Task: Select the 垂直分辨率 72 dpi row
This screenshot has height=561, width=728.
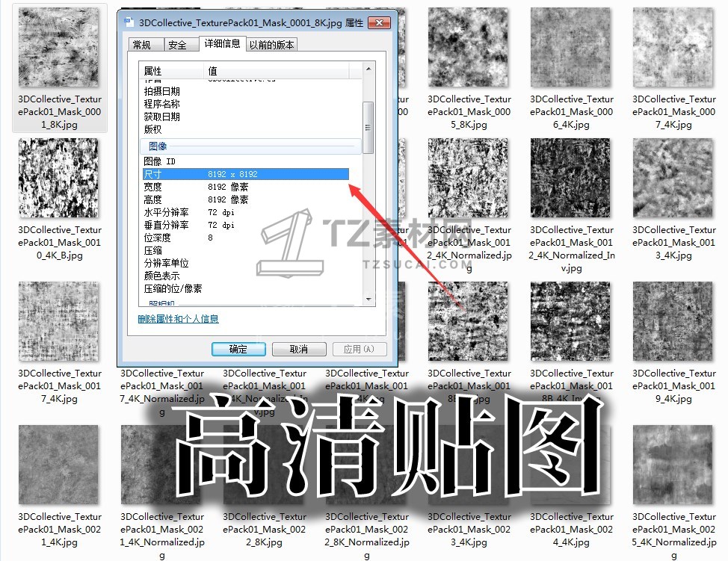Action: point(245,225)
